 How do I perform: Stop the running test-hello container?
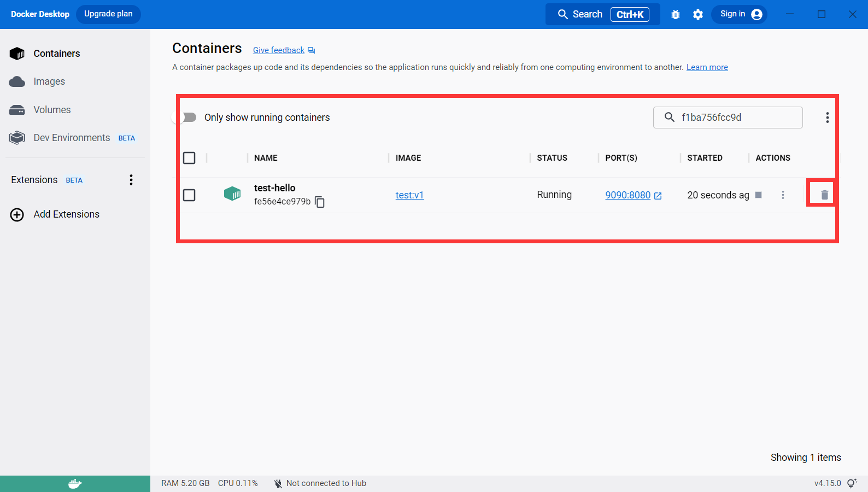pyautogui.click(x=758, y=195)
